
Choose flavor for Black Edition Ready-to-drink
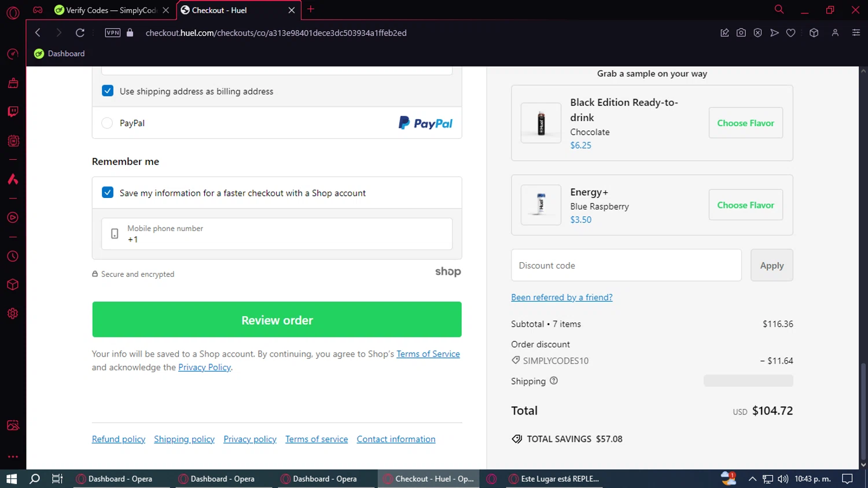tap(745, 123)
